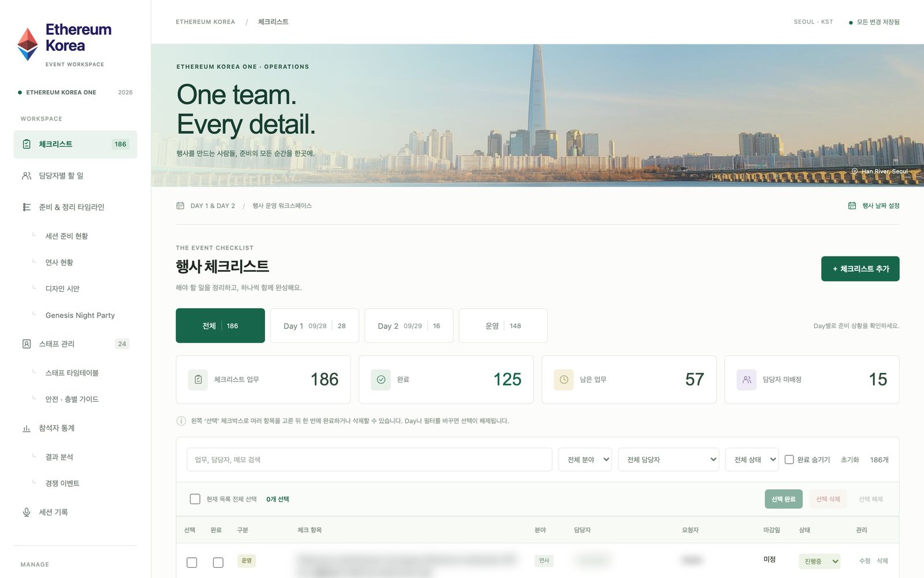
Task: Click the timeline icon next to 준비 & 정리 타임라인
Action: [x=27, y=207]
